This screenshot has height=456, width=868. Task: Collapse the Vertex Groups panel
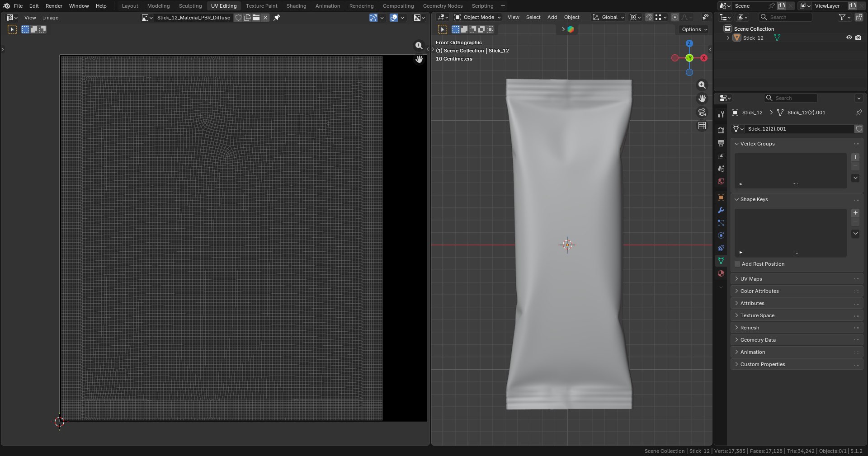(x=797, y=144)
